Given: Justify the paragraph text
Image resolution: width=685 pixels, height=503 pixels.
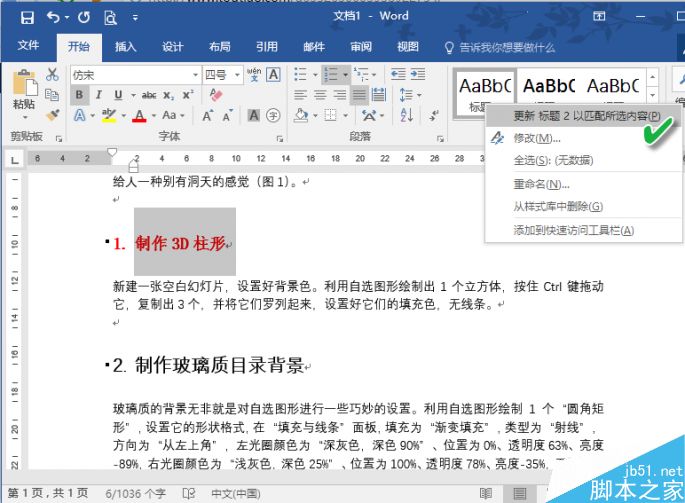Looking at the screenshot, I should [x=360, y=95].
